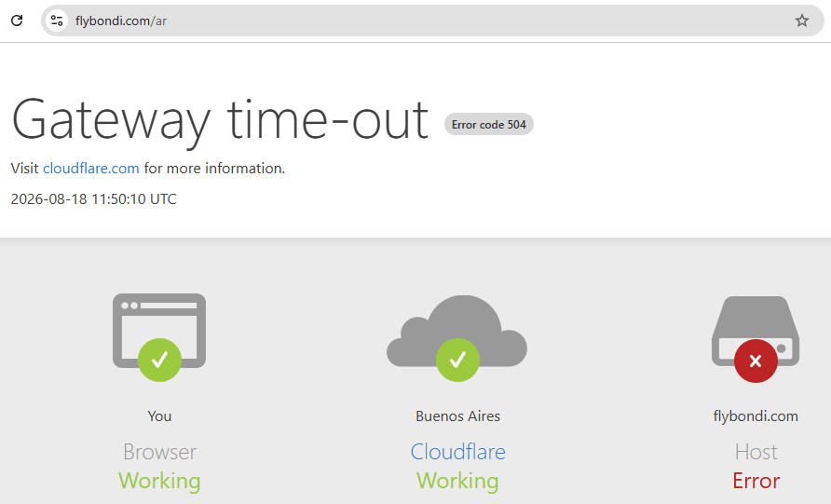This screenshot has height=504, width=831.
Task: Click the address bar URL flybondi.com/ar
Action: (x=121, y=20)
